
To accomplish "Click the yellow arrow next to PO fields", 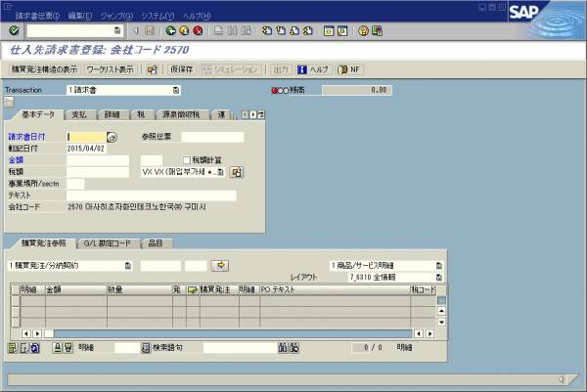I will (221, 265).
